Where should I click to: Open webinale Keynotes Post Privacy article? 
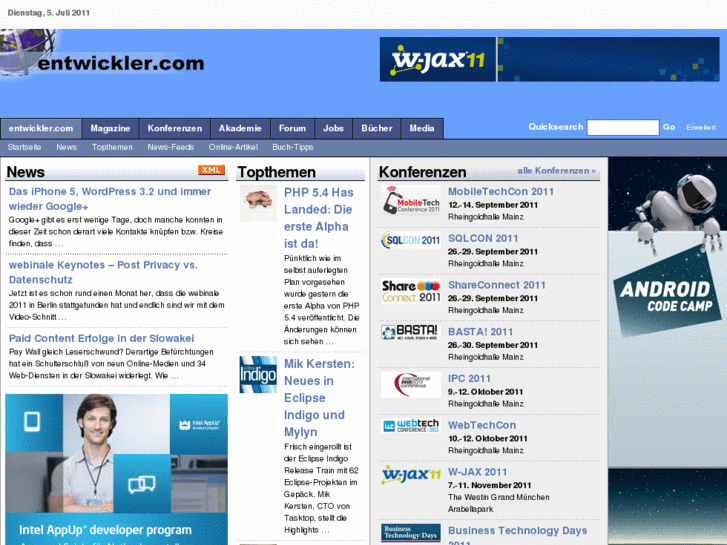[103, 272]
